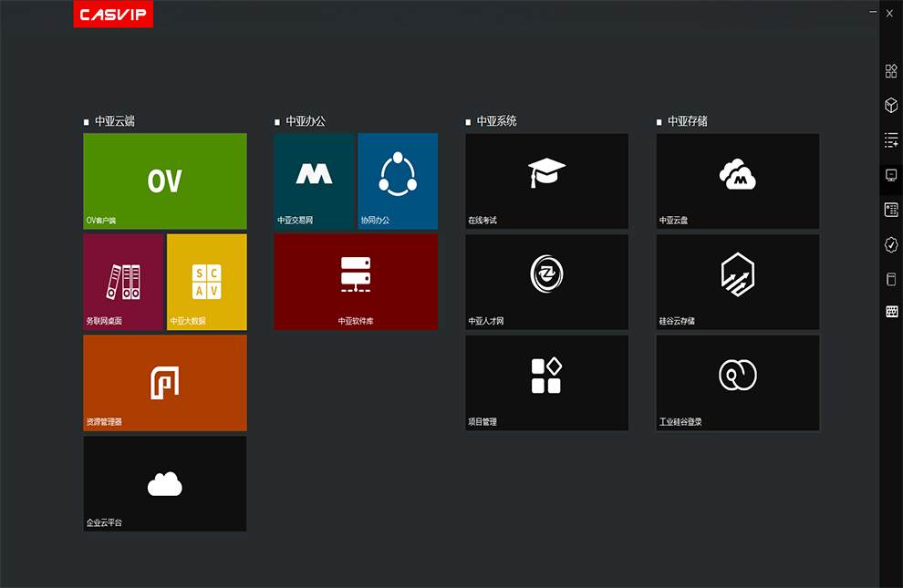Open 中亚大数据 yellow SCAV tile

pos(206,282)
